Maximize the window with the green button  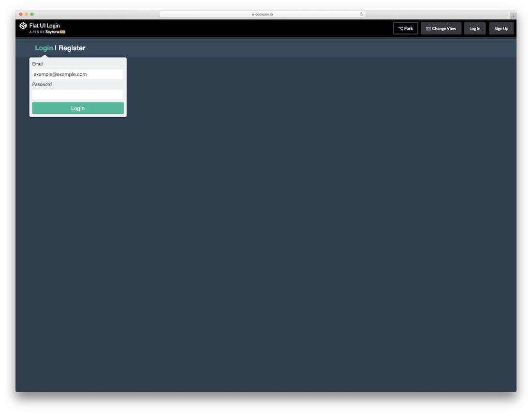32,15
